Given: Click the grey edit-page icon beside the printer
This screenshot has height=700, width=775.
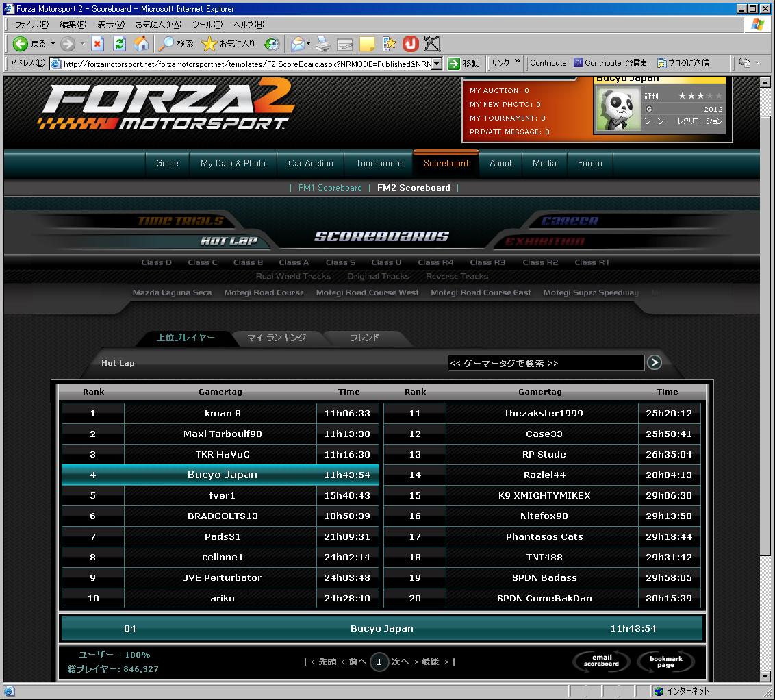Looking at the screenshot, I should (344, 44).
